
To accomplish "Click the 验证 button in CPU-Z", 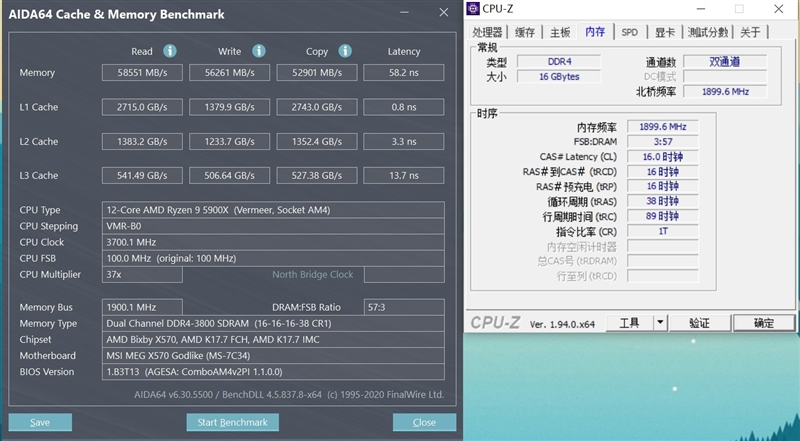I will pyautogui.click(x=699, y=323).
